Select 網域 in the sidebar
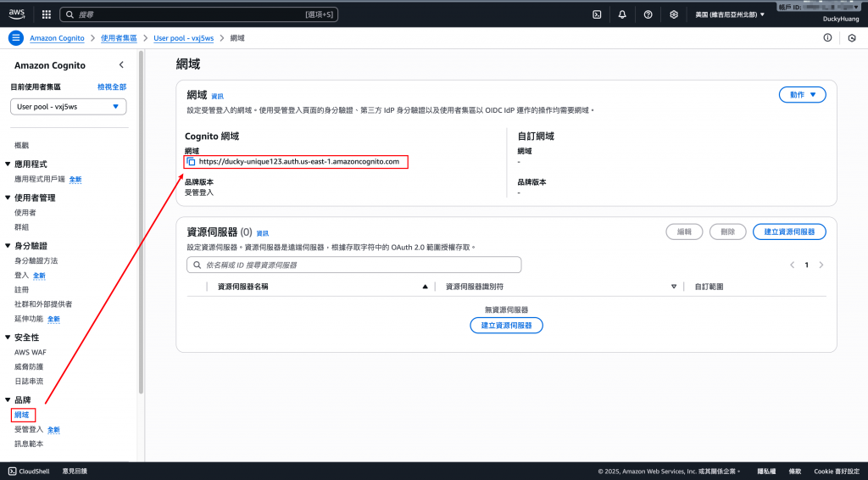 21,415
